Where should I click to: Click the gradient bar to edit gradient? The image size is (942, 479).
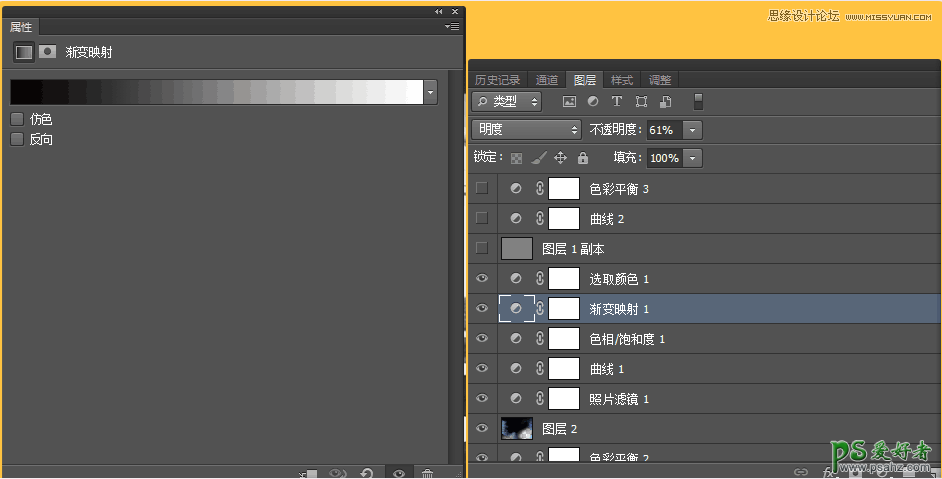(x=216, y=92)
